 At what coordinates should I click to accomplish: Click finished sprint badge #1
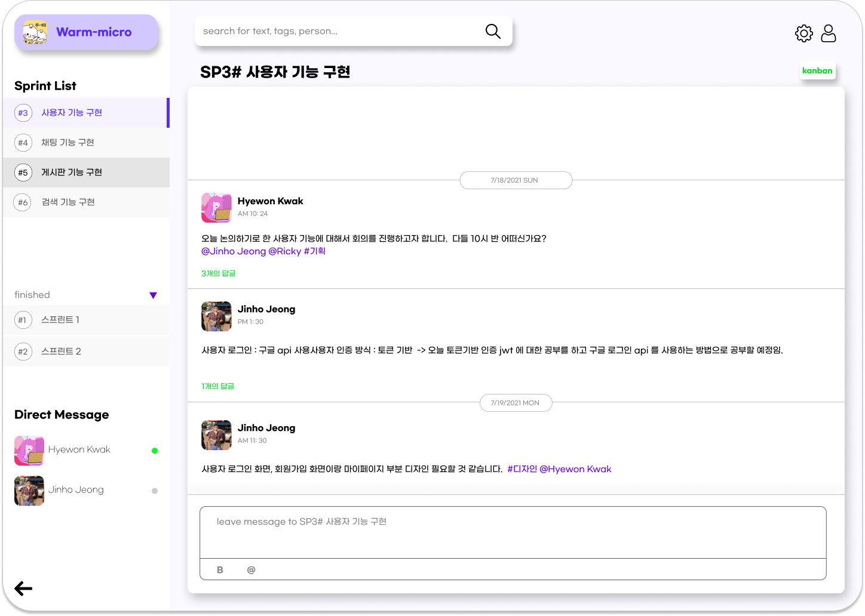[23, 320]
